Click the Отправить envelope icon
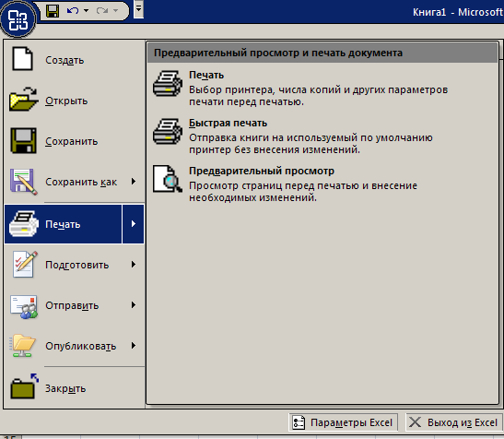The width and height of the screenshot is (504, 439). (24, 307)
